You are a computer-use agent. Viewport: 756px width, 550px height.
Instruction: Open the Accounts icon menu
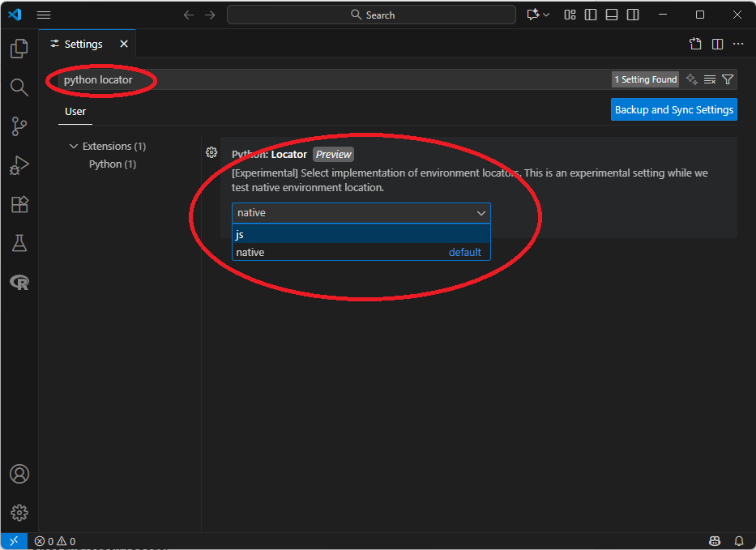pos(19,474)
